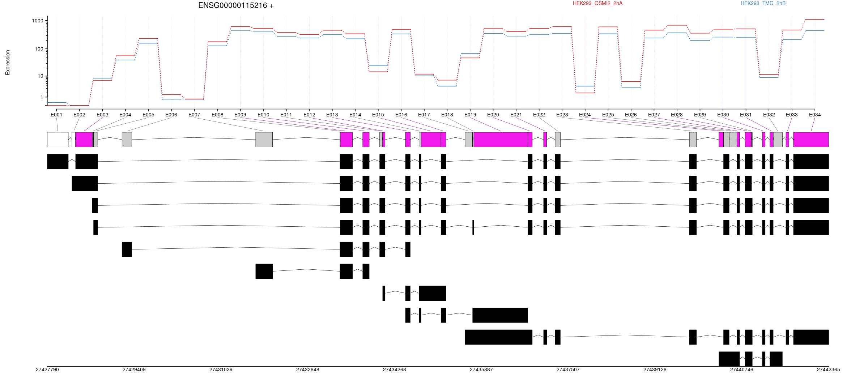The image size is (868, 376).
Task: Click exon label E004
Action: click(125, 115)
